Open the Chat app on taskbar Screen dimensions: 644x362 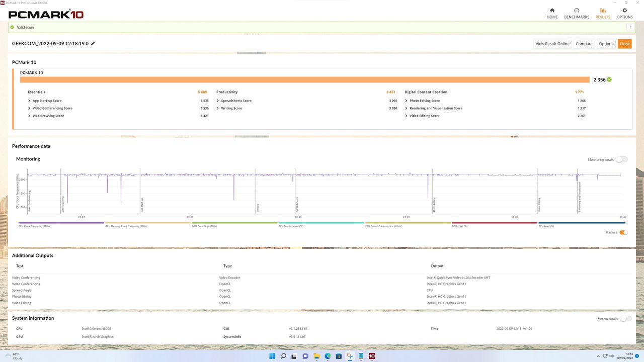coord(305,356)
